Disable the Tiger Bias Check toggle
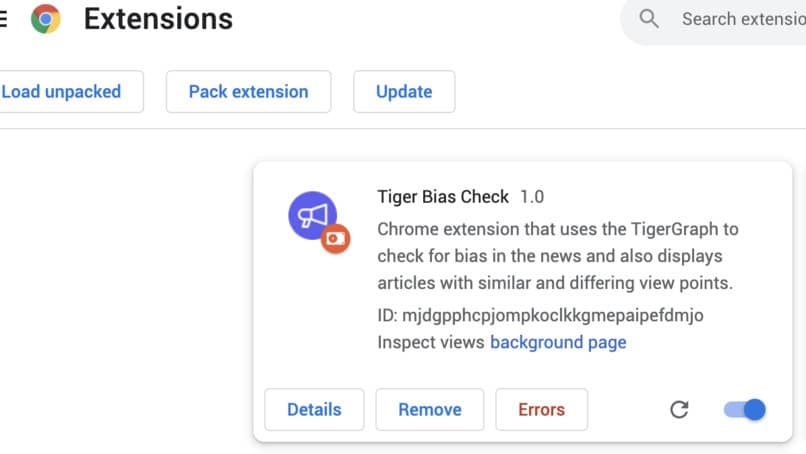 (x=745, y=410)
